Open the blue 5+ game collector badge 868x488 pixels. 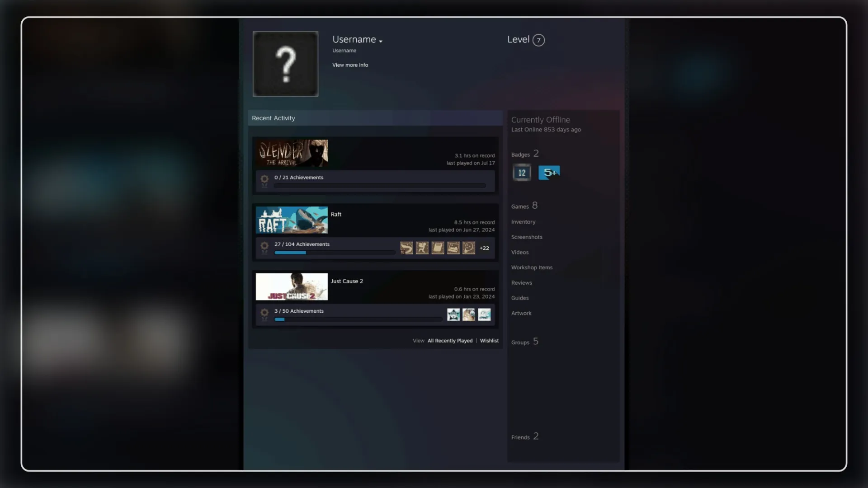(x=549, y=173)
